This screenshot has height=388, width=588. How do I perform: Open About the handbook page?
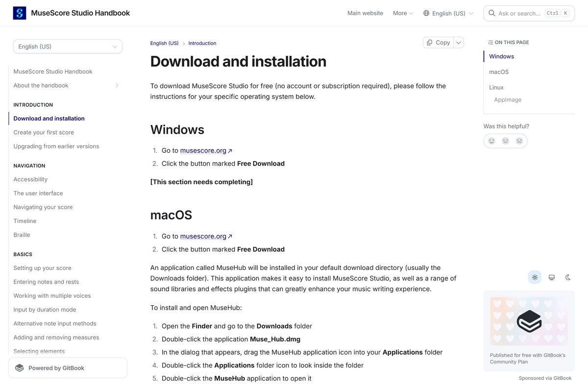coord(41,85)
